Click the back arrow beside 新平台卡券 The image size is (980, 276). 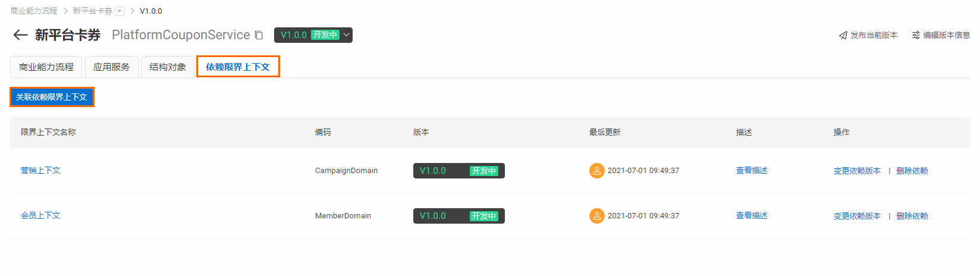20,35
